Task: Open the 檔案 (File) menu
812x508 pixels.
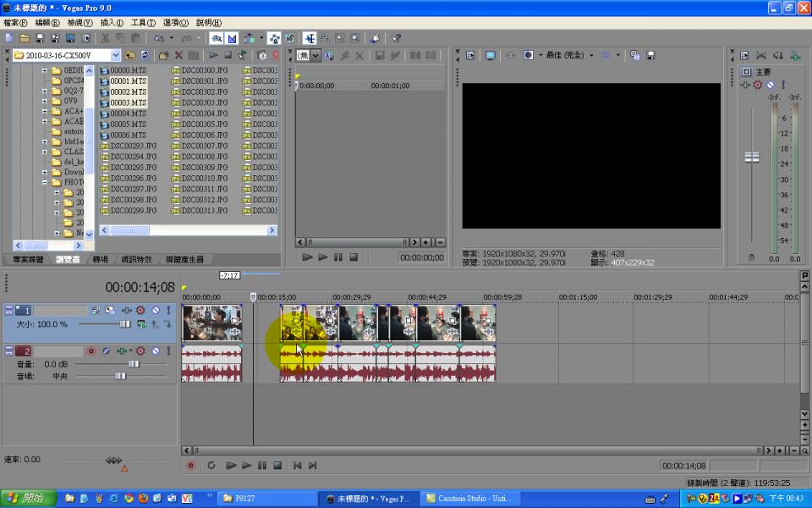Action: point(15,23)
